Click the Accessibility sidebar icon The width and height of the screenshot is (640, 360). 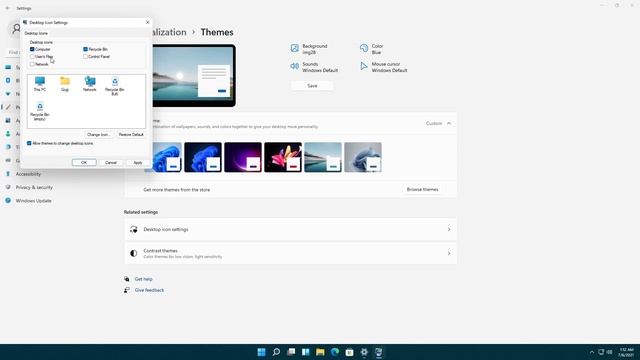[x=8, y=174]
